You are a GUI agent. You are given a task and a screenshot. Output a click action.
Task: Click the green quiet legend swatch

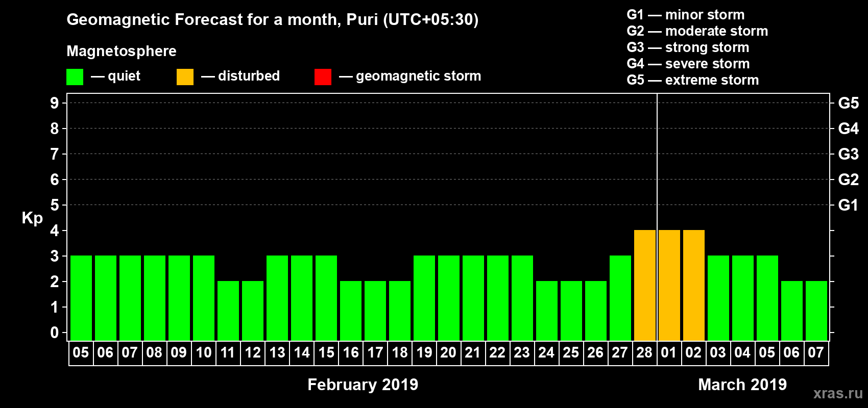75,77
